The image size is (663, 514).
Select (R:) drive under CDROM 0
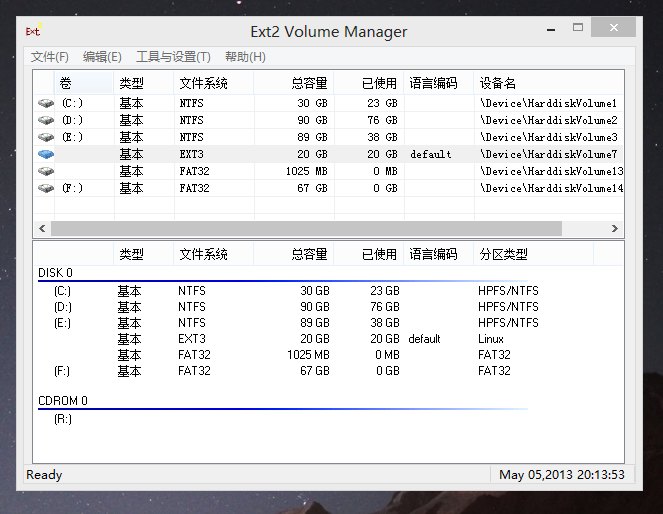point(63,419)
